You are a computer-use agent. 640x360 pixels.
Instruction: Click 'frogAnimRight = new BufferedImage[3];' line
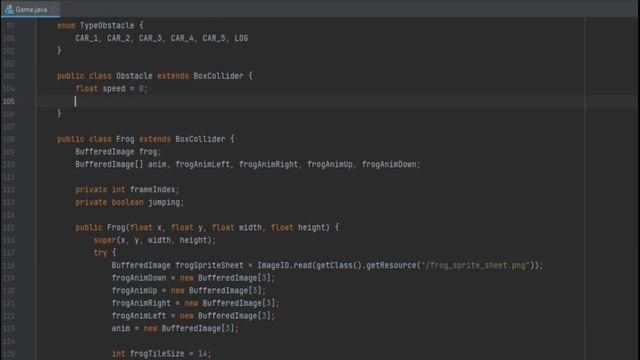coord(196,304)
